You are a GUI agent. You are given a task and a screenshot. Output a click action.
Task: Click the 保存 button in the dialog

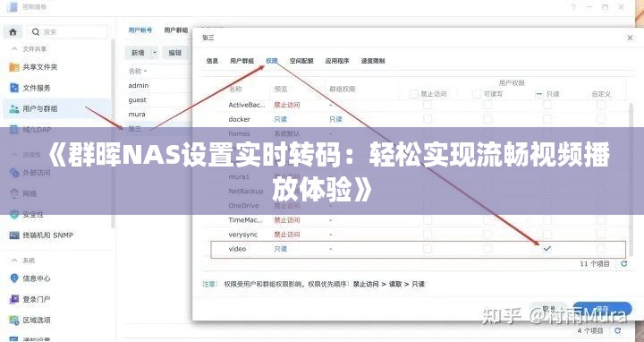coord(602,309)
